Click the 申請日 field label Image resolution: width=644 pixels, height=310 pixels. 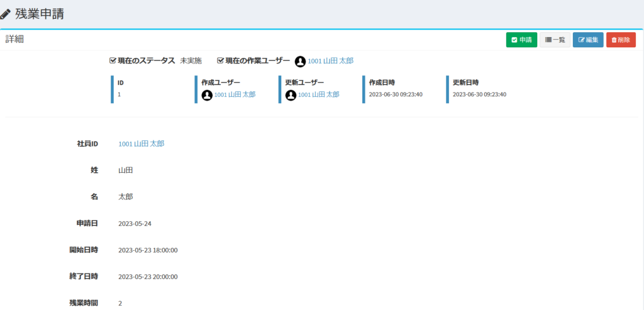coord(87,223)
